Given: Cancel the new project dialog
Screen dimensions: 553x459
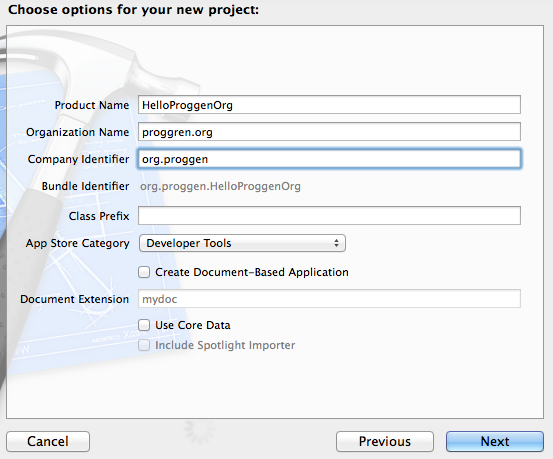Looking at the screenshot, I should 48,441.
